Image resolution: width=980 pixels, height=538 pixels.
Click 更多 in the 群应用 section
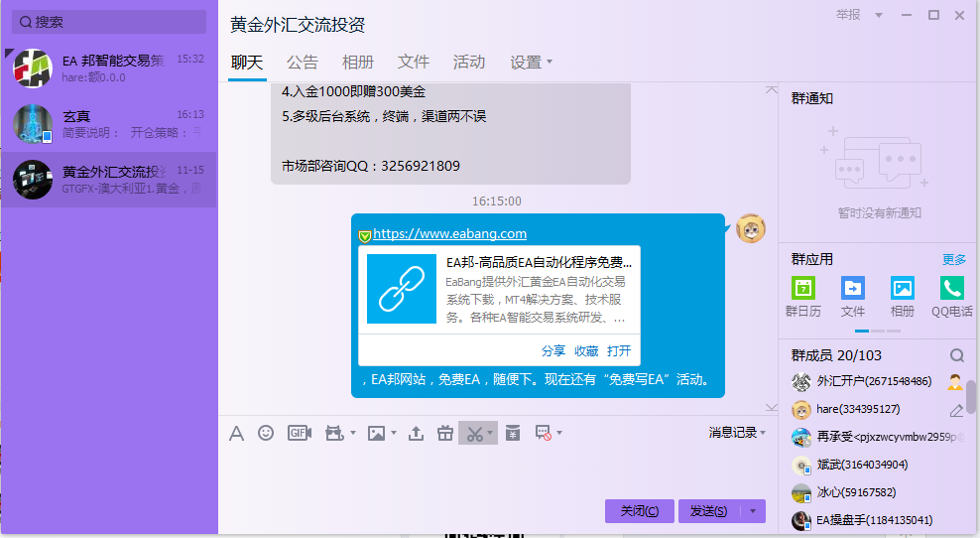[954, 260]
